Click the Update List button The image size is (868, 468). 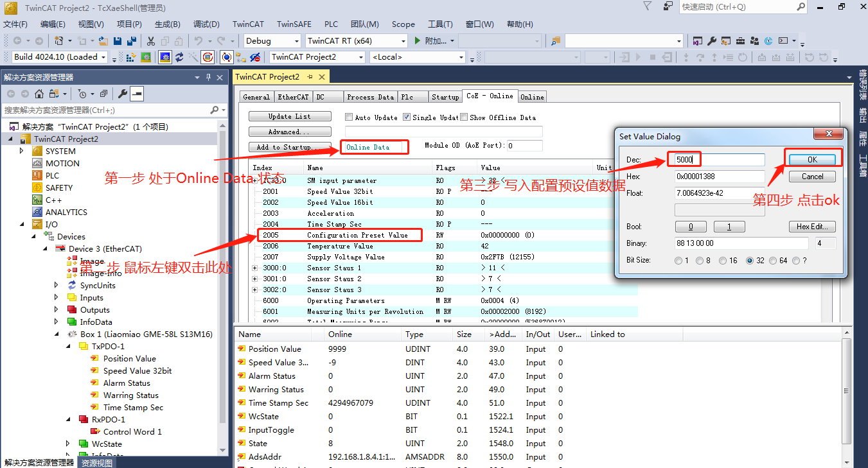click(x=290, y=116)
